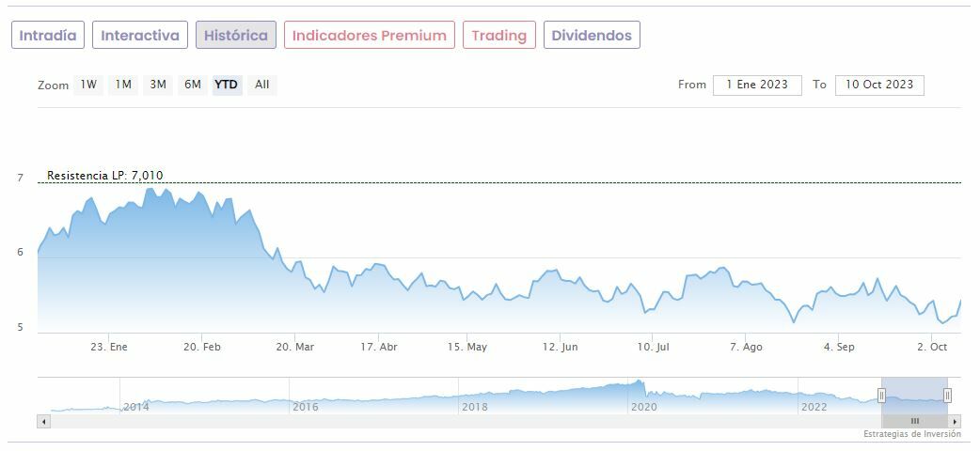Click navigator scrollbar right arrow
Image resolution: width=980 pixels, height=451 pixels.
click(956, 421)
